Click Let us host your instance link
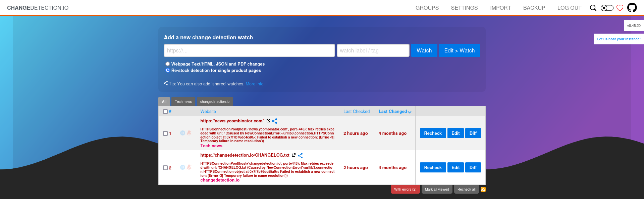The height and width of the screenshot is (199, 644). point(619,39)
